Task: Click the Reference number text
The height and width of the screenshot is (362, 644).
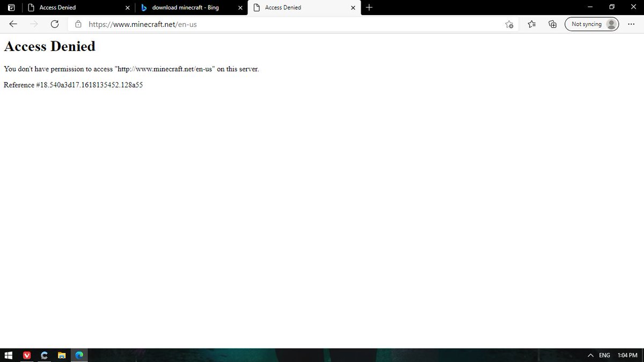Action: pyautogui.click(x=73, y=85)
